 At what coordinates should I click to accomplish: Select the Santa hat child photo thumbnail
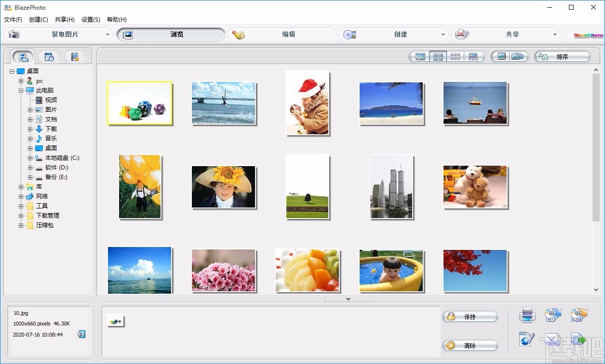pos(307,103)
